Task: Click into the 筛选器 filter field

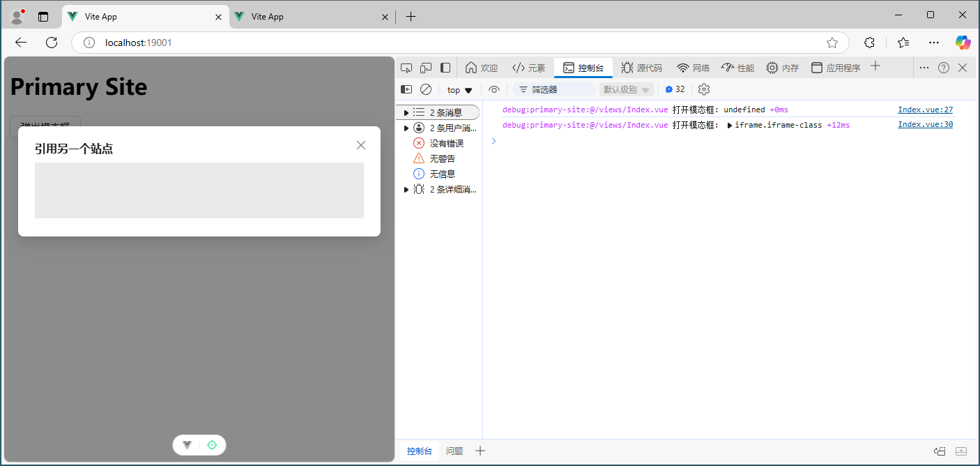Action: (x=556, y=89)
